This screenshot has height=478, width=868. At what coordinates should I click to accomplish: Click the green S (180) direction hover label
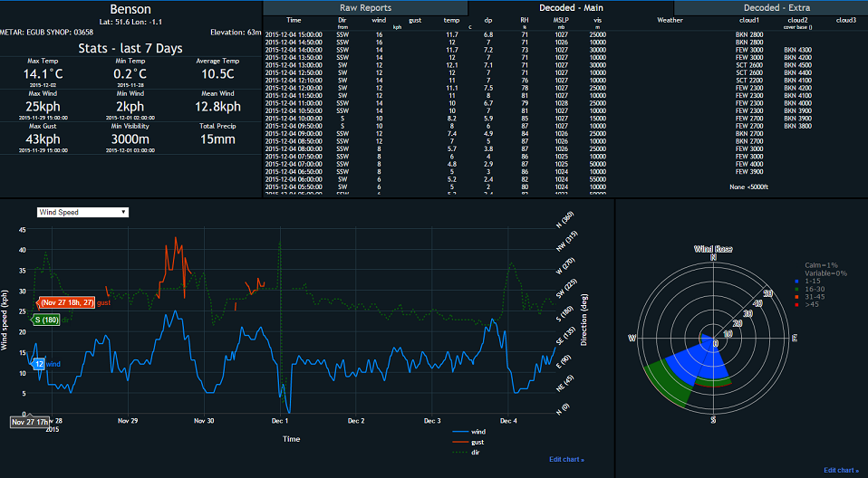tap(46, 320)
